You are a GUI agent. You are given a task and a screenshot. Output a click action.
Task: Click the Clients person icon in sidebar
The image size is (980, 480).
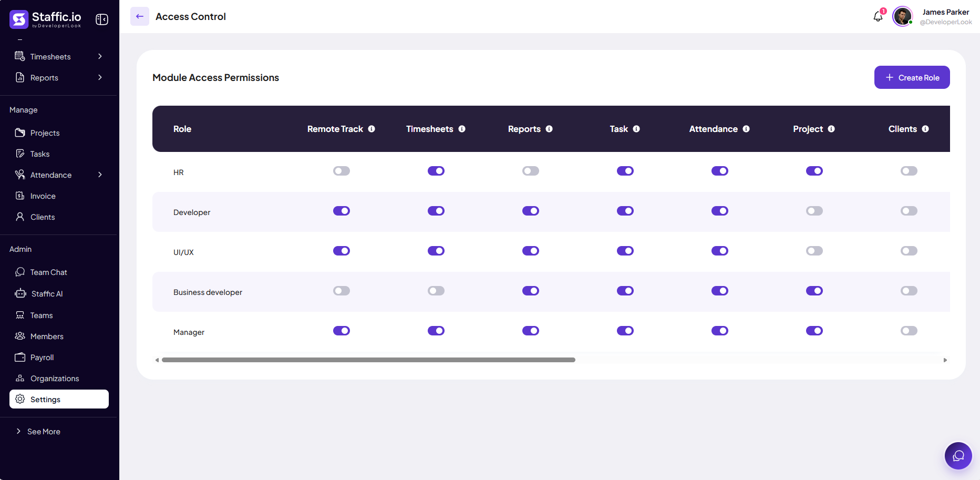(x=20, y=217)
